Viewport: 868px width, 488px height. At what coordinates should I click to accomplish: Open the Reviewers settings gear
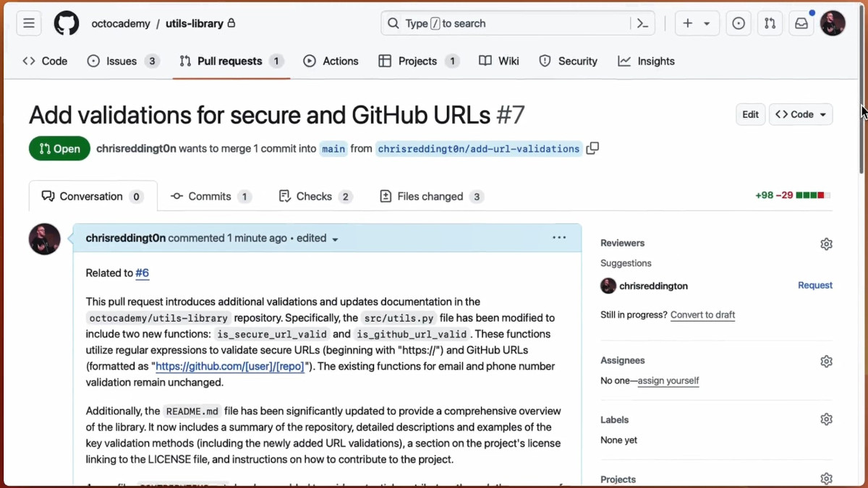tap(826, 244)
